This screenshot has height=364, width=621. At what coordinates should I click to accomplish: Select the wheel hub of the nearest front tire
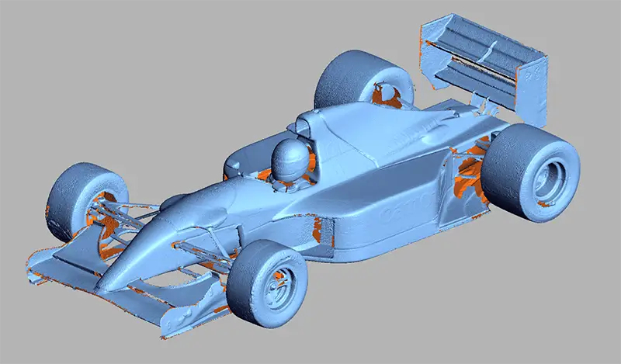pyautogui.click(x=277, y=289)
